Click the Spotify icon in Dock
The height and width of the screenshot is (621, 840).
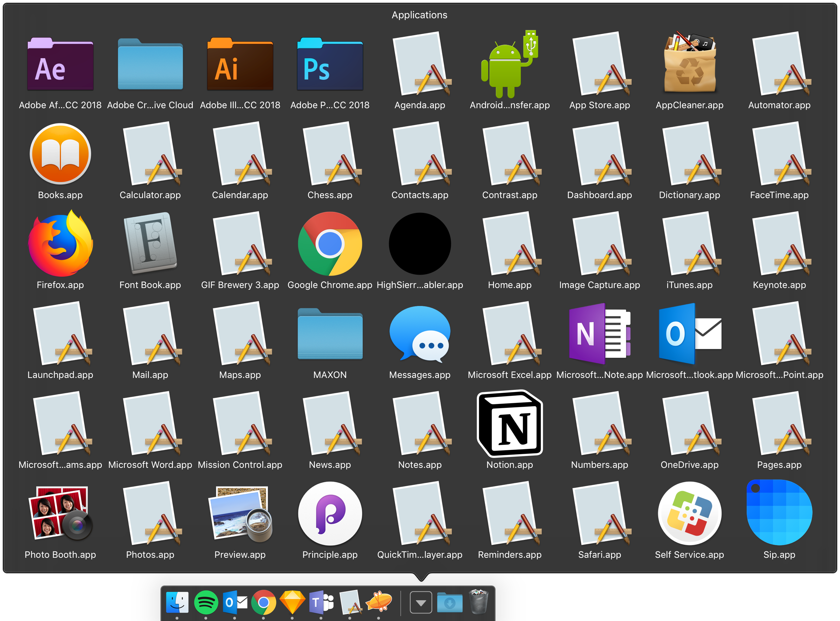pos(205,603)
